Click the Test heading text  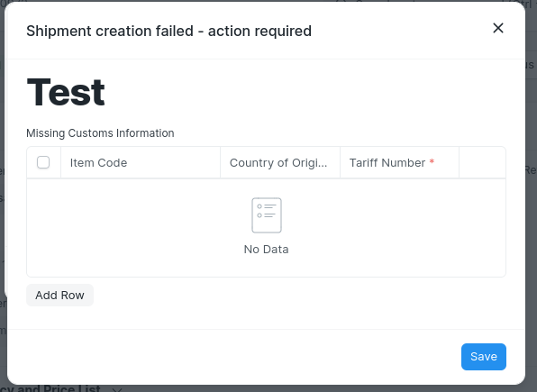66,92
